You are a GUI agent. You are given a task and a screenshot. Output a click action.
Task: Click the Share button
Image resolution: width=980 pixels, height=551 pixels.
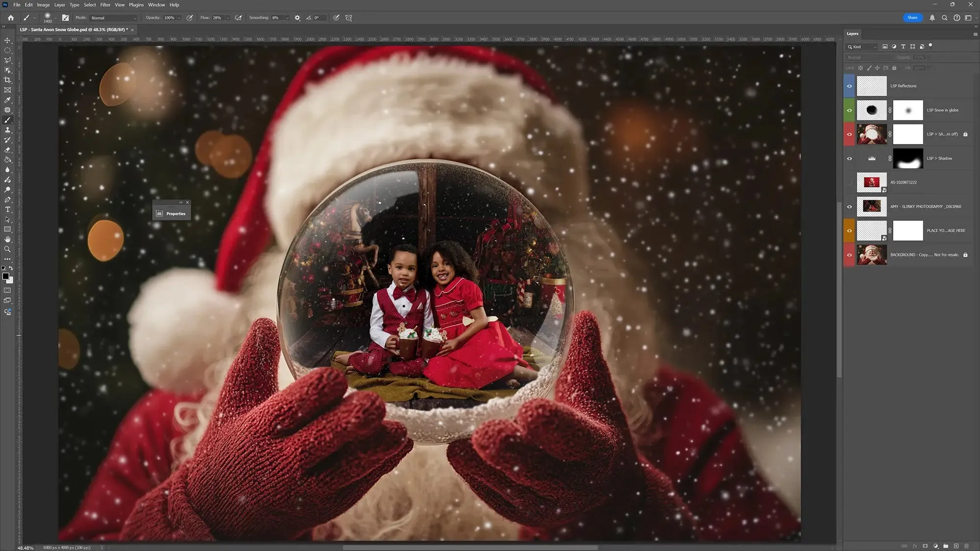point(912,18)
